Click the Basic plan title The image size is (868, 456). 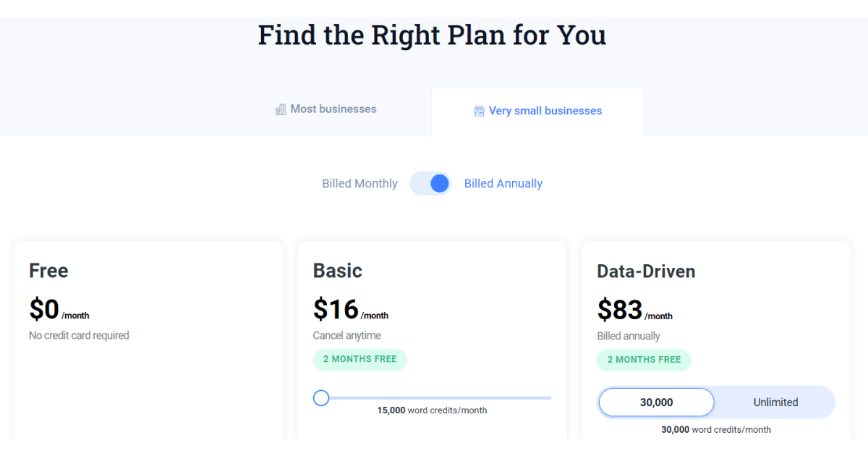pyautogui.click(x=337, y=271)
